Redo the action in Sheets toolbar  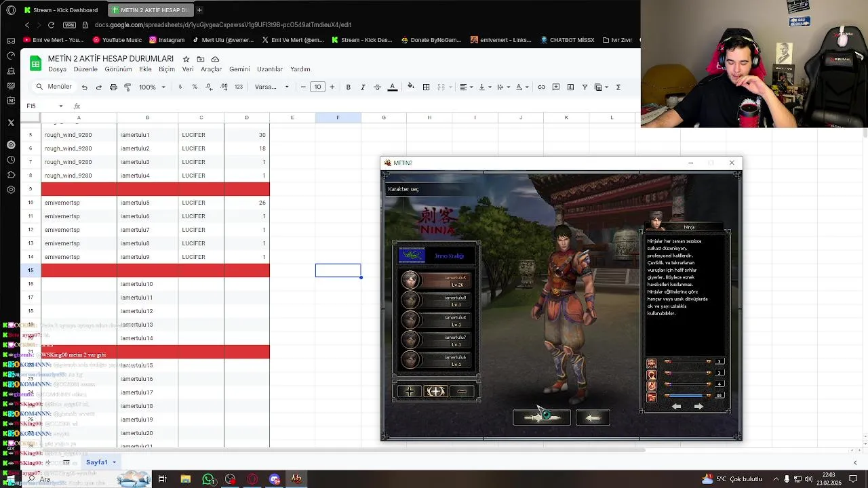coord(98,87)
